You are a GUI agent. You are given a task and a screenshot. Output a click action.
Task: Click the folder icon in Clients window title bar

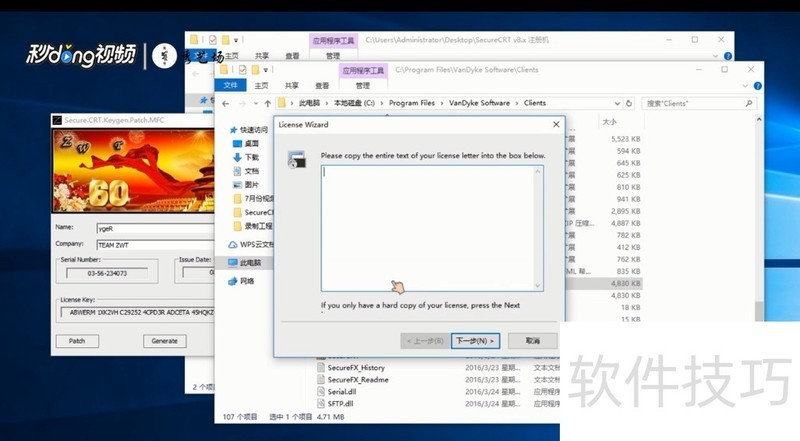224,69
